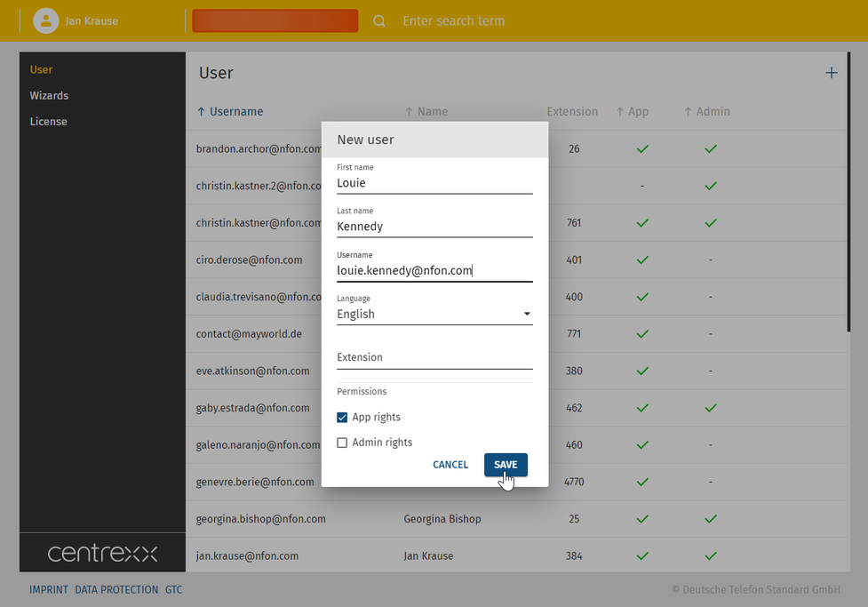Click the orange redacted bar in header

point(275,20)
